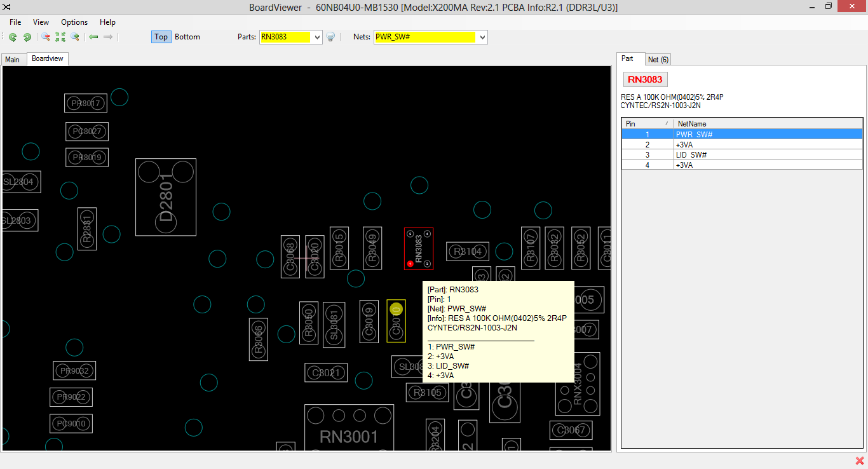The image size is (868, 469).
Task: Select capacitor C3067 on the board
Action: coord(571,430)
